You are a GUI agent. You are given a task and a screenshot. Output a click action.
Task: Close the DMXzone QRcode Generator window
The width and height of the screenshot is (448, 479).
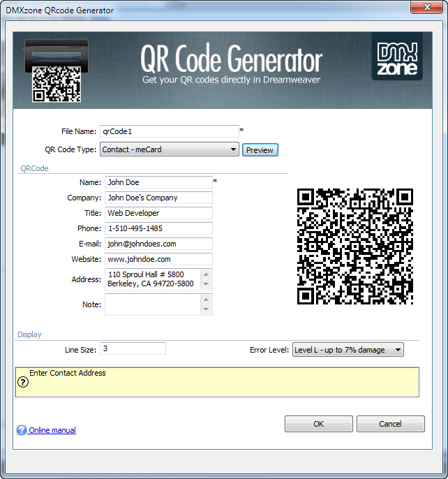(x=426, y=7)
